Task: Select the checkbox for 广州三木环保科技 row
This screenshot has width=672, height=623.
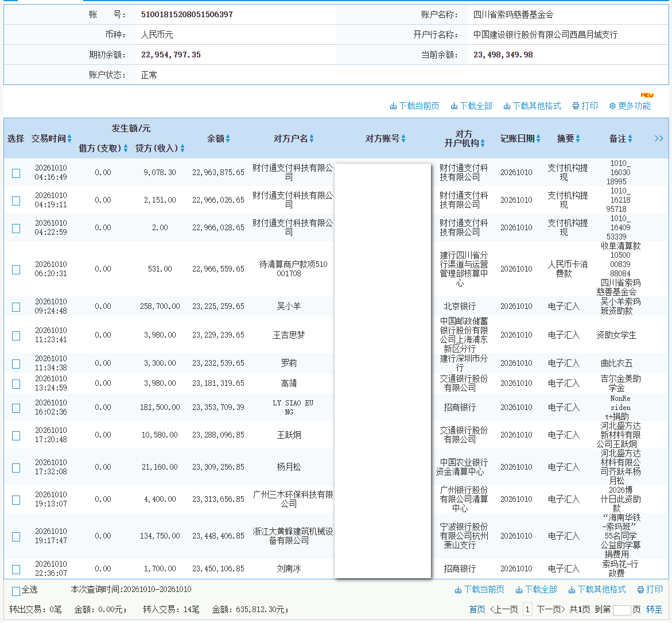Action: (16, 500)
